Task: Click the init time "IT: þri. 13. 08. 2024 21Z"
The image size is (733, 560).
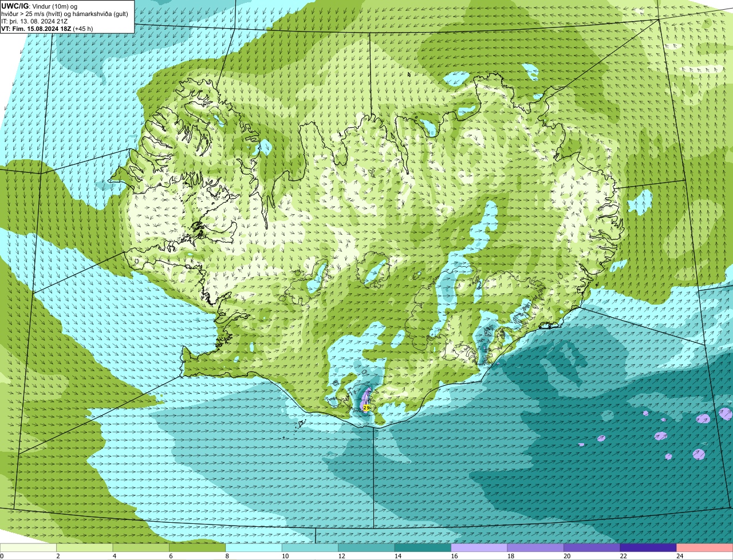Action: pos(34,21)
